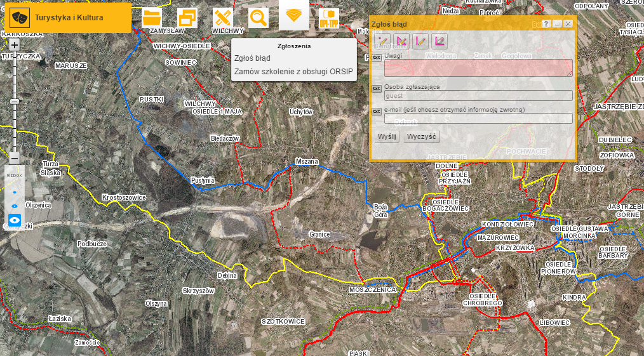The height and width of the screenshot is (356, 644).
Task: Click the Skrzyszów map label
Action: pyautogui.click(x=198, y=291)
